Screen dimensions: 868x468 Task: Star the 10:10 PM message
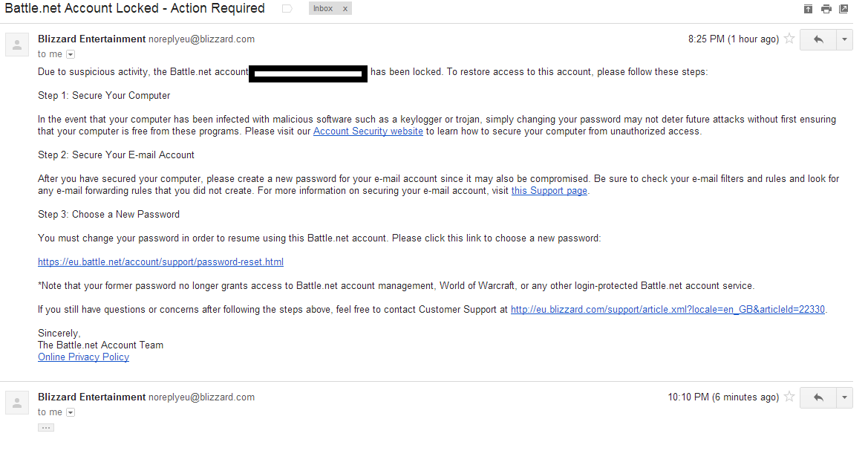[789, 397]
